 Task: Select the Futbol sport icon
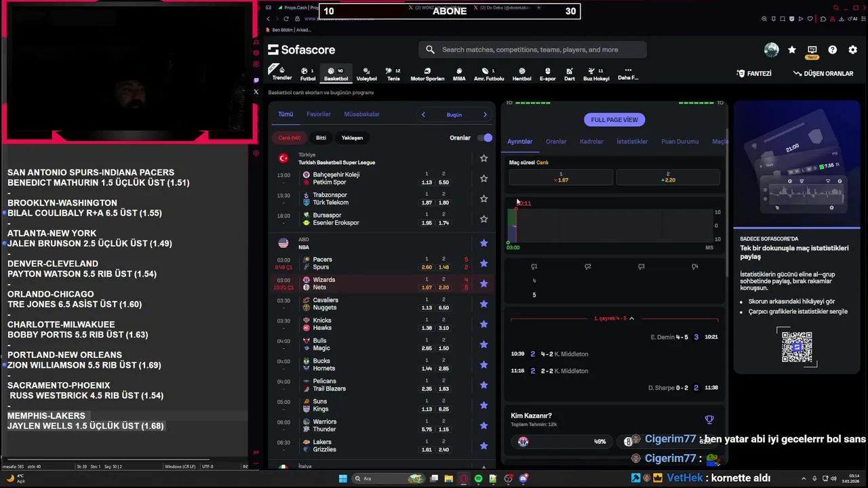tap(308, 74)
